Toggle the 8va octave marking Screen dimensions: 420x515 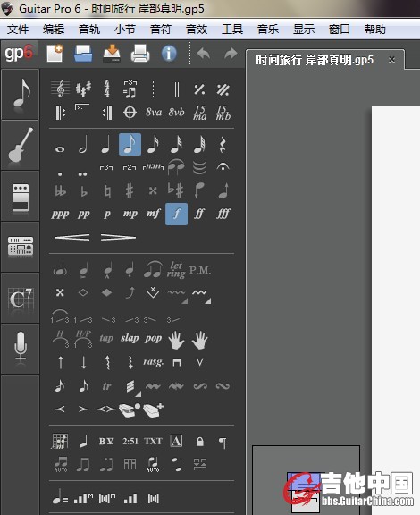coord(154,113)
